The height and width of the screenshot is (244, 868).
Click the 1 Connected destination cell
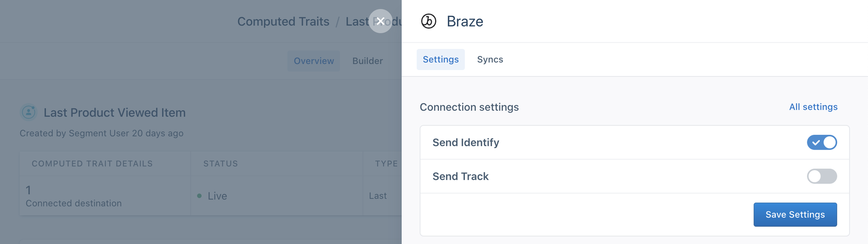(x=73, y=196)
